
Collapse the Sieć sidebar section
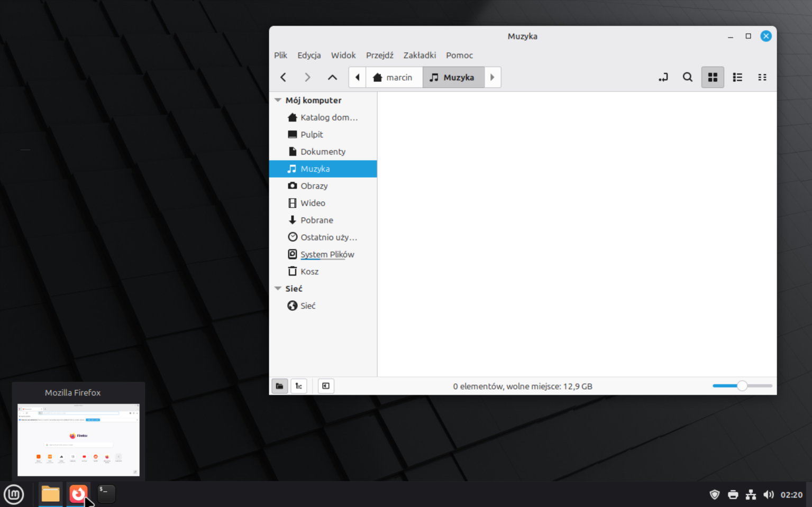(278, 289)
